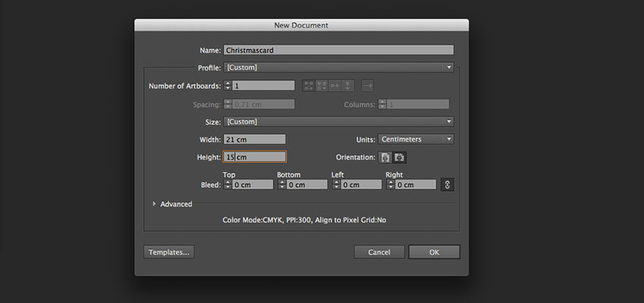Open the Size dropdown
The height and width of the screenshot is (303, 644).
click(x=339, y=121)
